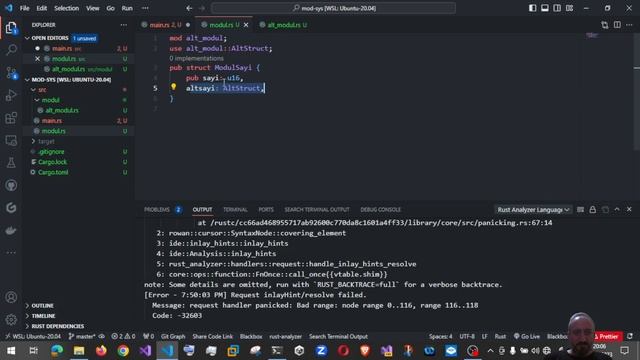Open Accounts icon in activity bar
The image size is (640, 360).
[x=11, y=297]
